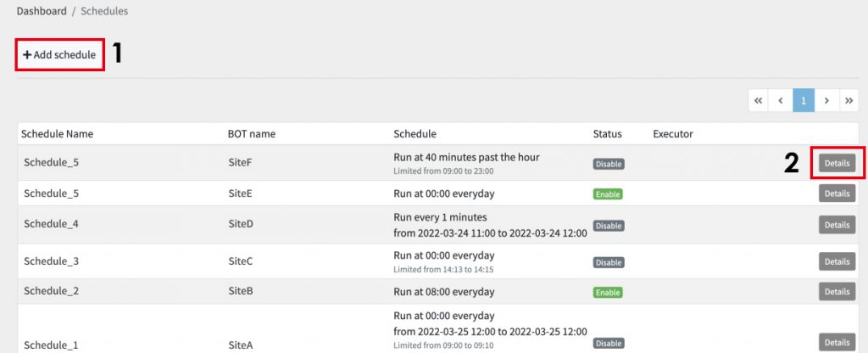
Task: Select page 1 in pagination
Action: (804, 100)
